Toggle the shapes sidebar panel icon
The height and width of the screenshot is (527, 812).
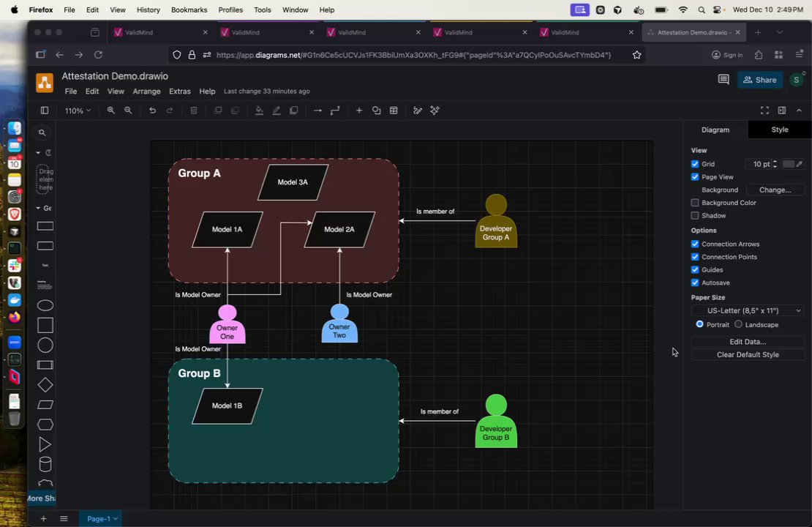tap(45, 111)
